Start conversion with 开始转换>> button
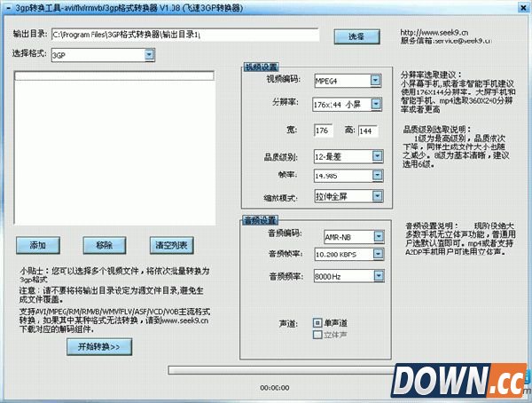The width and height of the screenshot is (532, 403). click(99, 346)
